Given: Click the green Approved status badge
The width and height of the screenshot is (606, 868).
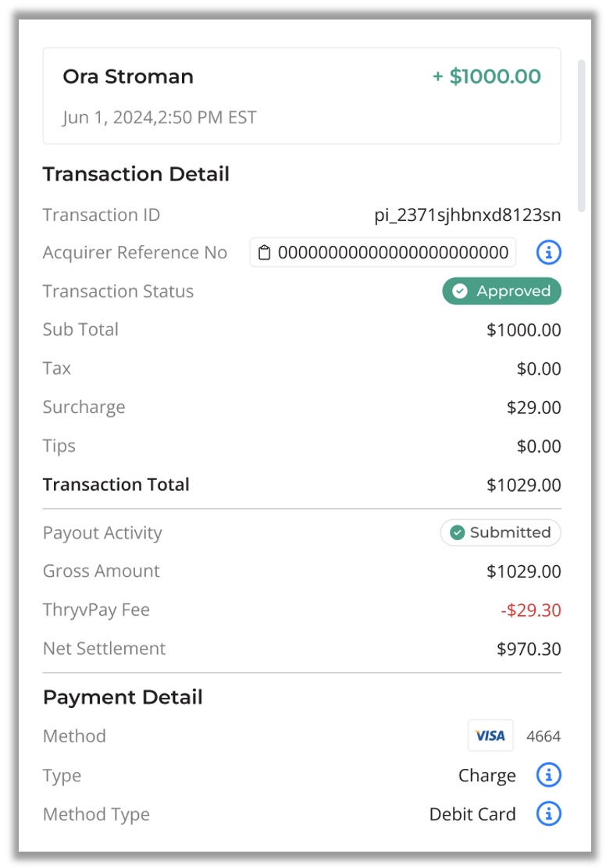Looking at the screenshot, I should [501, 291].
